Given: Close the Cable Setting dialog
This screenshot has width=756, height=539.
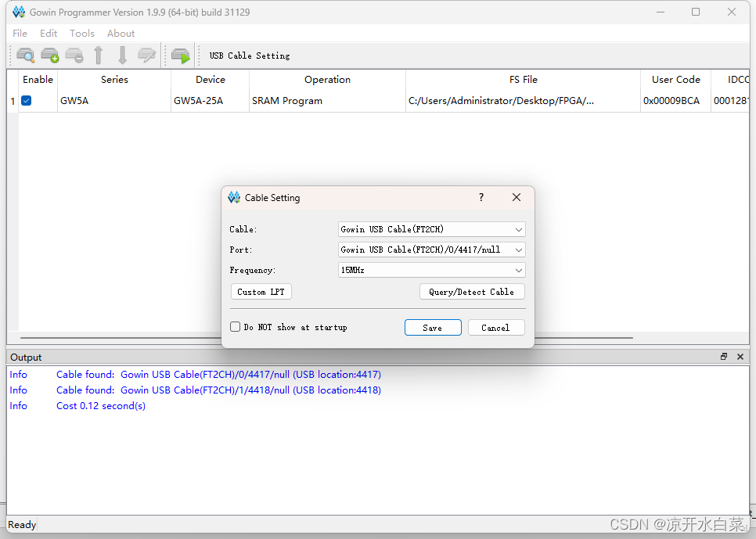Looking at the screenshot, I should point(517,197).
